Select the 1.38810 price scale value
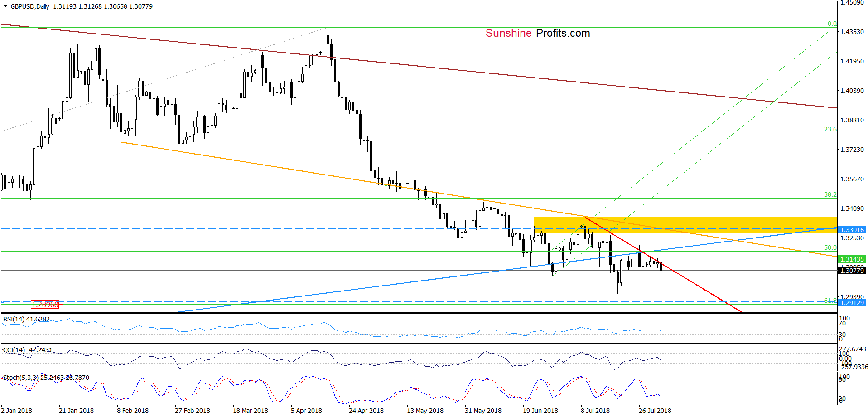 point(852,120)
